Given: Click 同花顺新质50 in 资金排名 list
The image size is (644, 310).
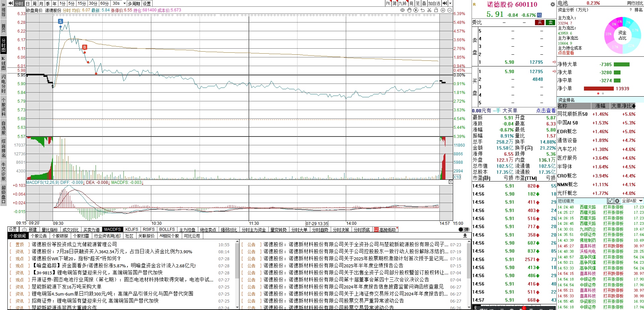Looking at the screenshot, I should (x=573, y=114).
